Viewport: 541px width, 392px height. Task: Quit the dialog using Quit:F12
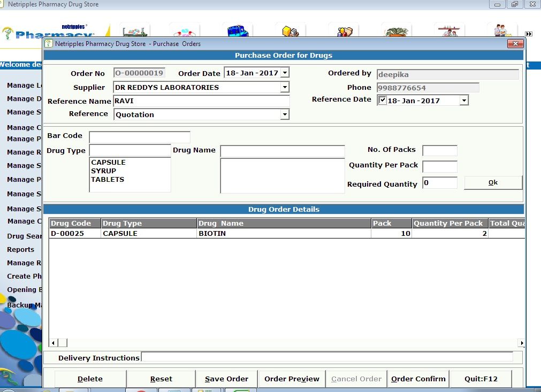(x=481, y=379)
